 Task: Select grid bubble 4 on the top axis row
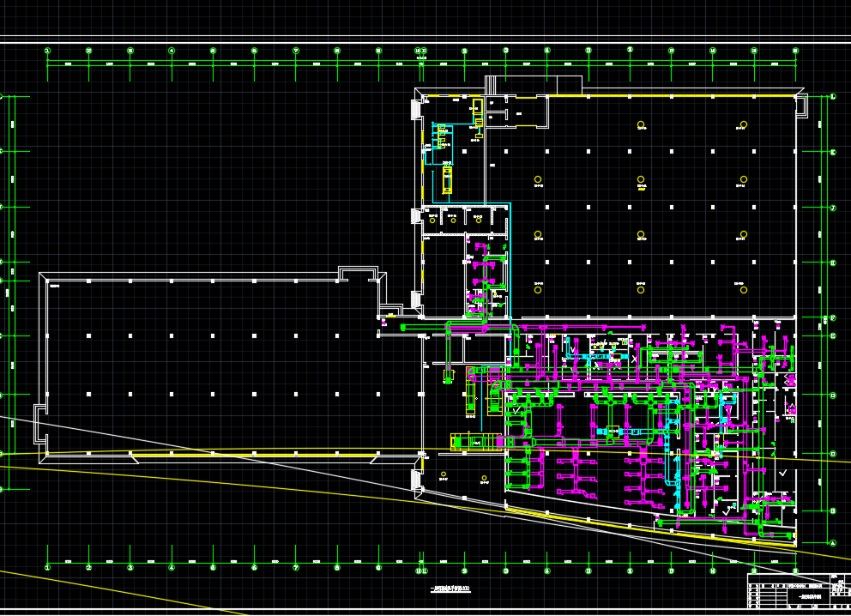[x=172, y=51]
